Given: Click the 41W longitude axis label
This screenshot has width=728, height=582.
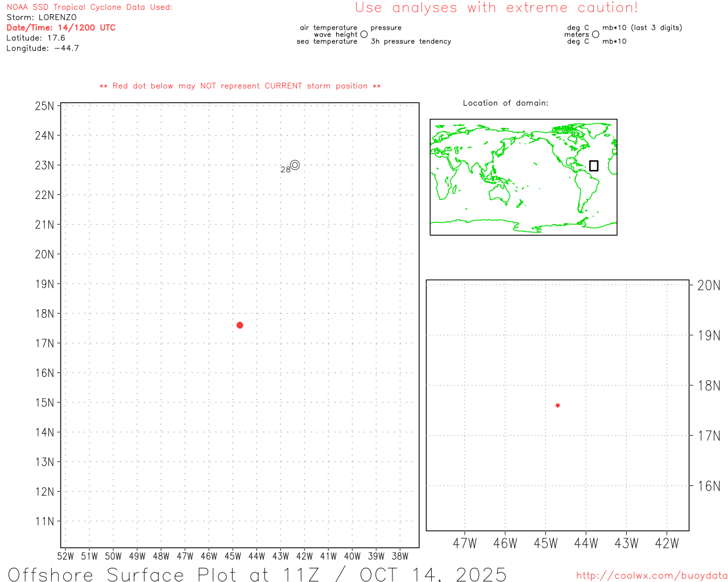Looking at the screenshot, I should coord(328,556).
